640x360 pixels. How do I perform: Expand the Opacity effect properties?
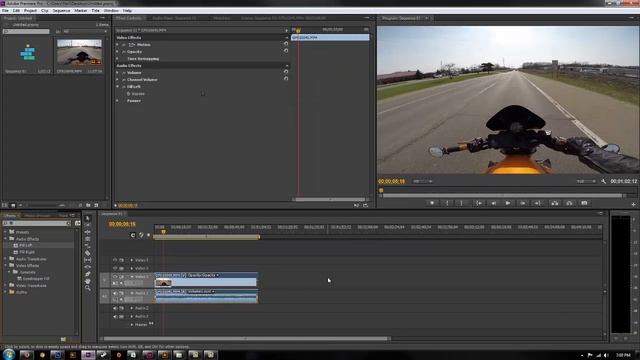click(118, 52)
